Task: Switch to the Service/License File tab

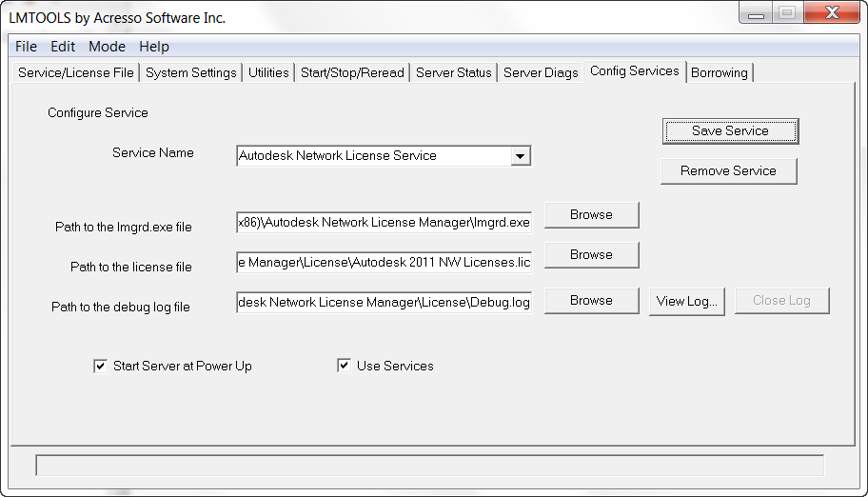Action: pyautogui.click(x=76, y=72)
